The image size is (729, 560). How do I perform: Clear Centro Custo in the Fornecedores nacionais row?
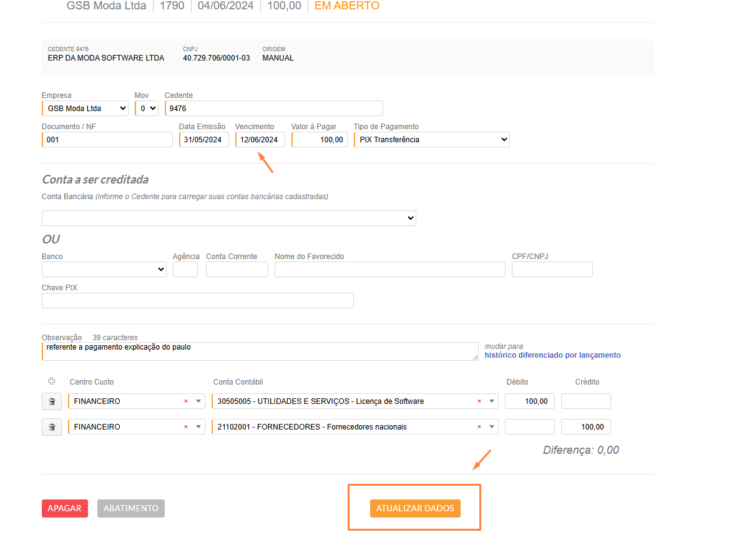[x=185, y=427]
